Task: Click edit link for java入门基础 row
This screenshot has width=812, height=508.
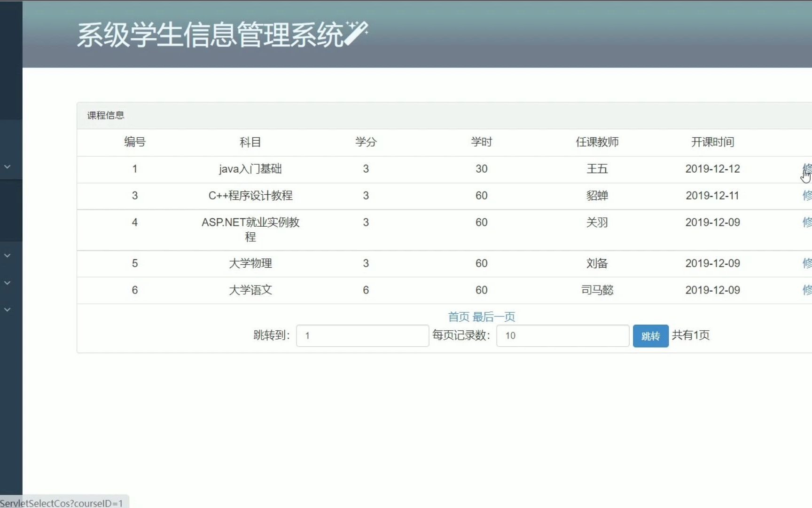Action: [x=807, y=169]
